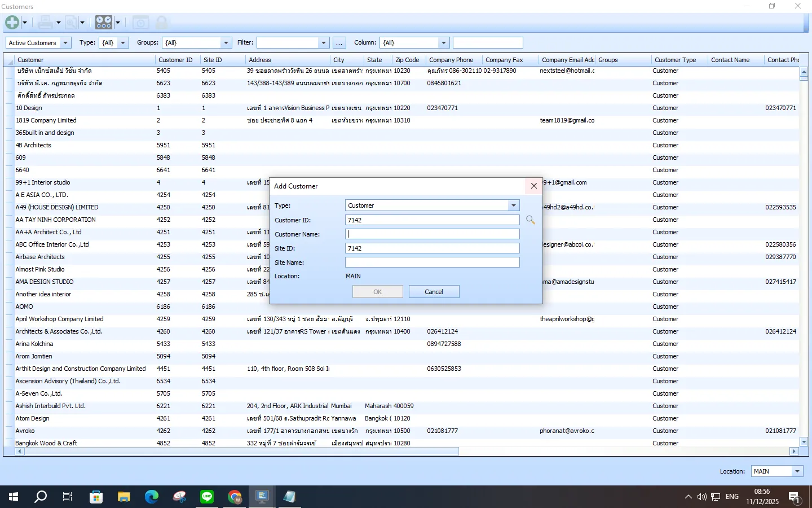
Task: Expand the Print Preview dropdown arrow
Action: pos(82,23)
